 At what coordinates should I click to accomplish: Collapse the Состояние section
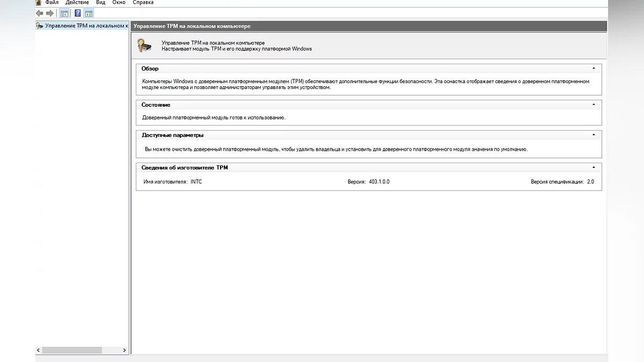click(x=594, y=105)
